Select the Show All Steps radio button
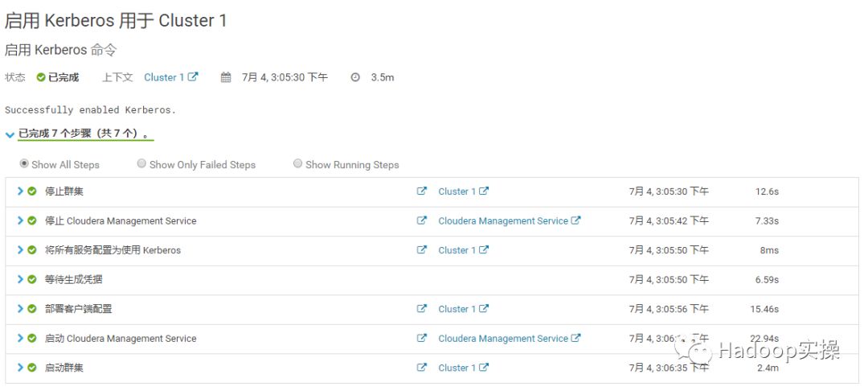Image resolution: width=868 pixels, height=391 pixels. [x=24, y=164]
